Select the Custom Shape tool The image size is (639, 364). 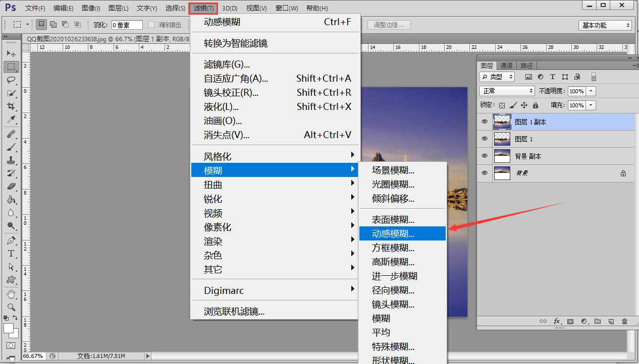click(11, 280)
